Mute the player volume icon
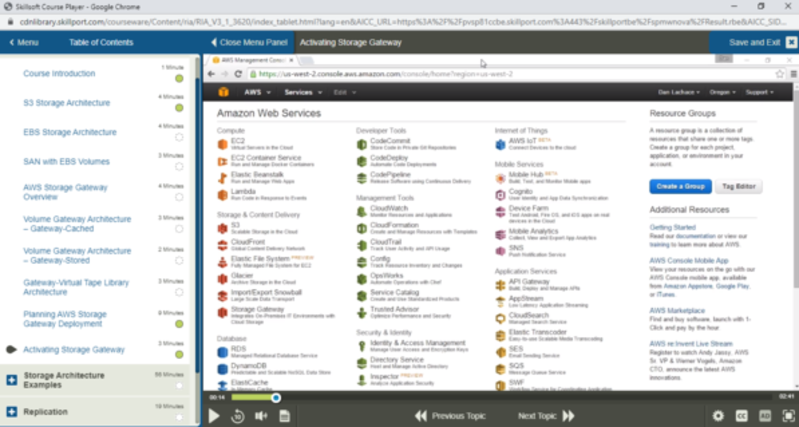The width and height of the screenshot is (799, 427). pyautogui.click(x=261, y=416)
